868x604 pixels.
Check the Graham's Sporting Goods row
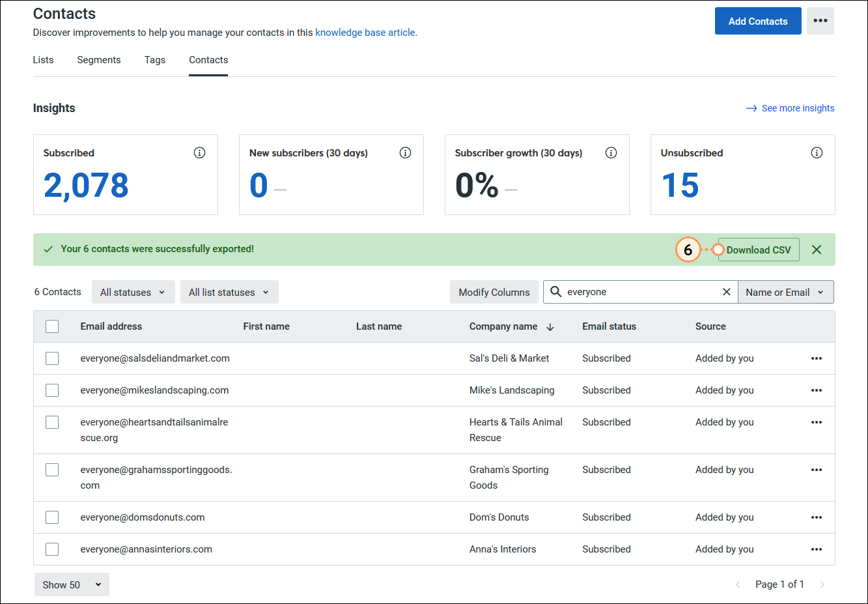coord(52,470)
